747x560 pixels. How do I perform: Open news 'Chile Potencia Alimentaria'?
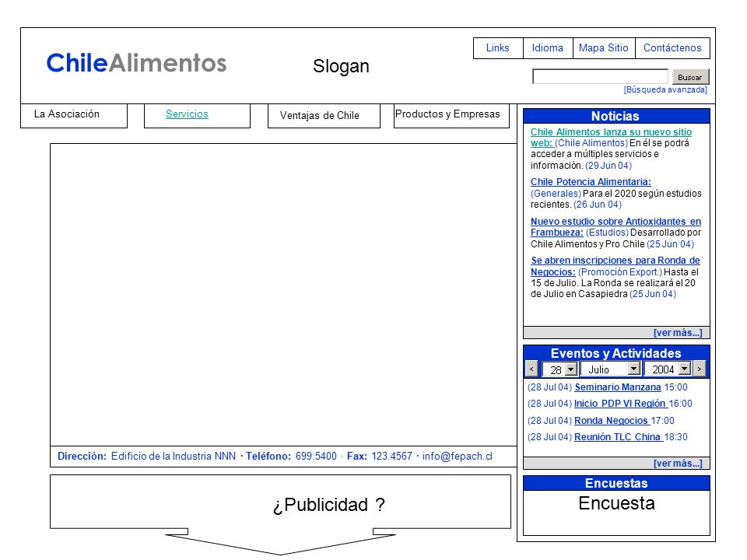click(591, 182)
